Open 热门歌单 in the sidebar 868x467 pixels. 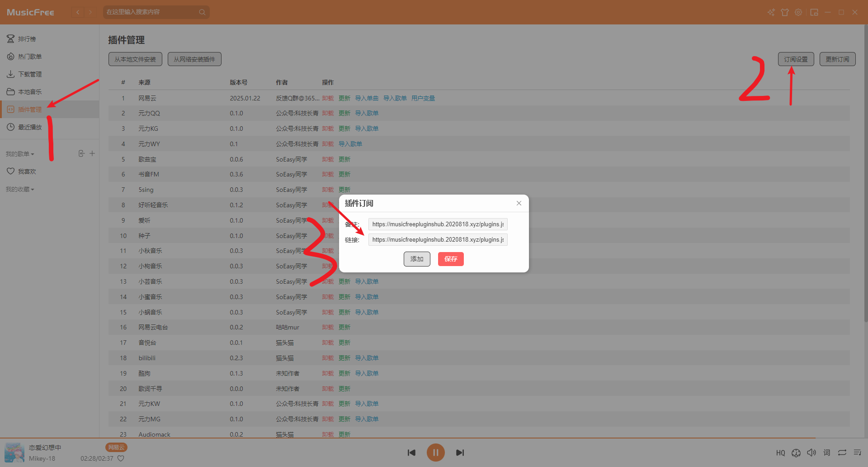coord(49,57)
